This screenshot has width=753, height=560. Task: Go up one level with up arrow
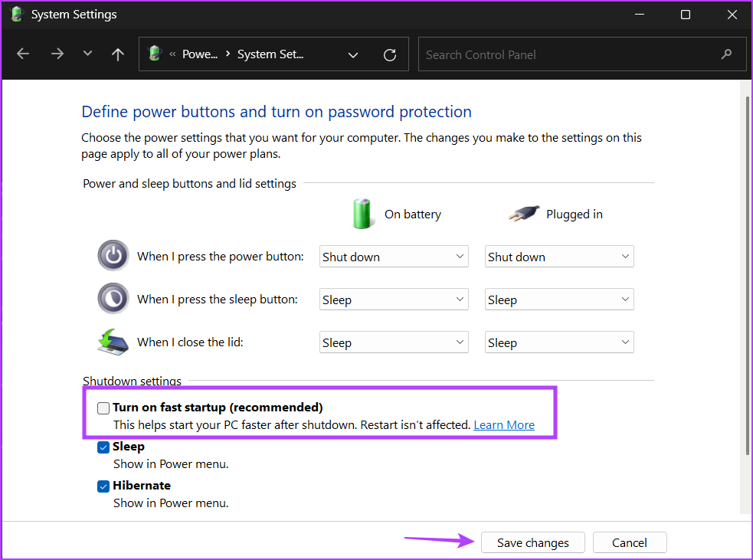(x=118, y=54)
